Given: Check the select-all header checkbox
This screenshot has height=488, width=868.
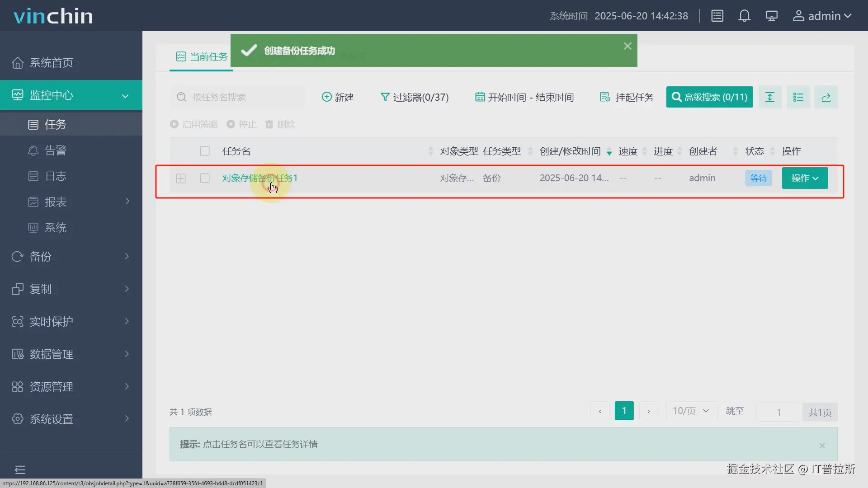Looking at the screenshot, I should (x=205, y=151).
